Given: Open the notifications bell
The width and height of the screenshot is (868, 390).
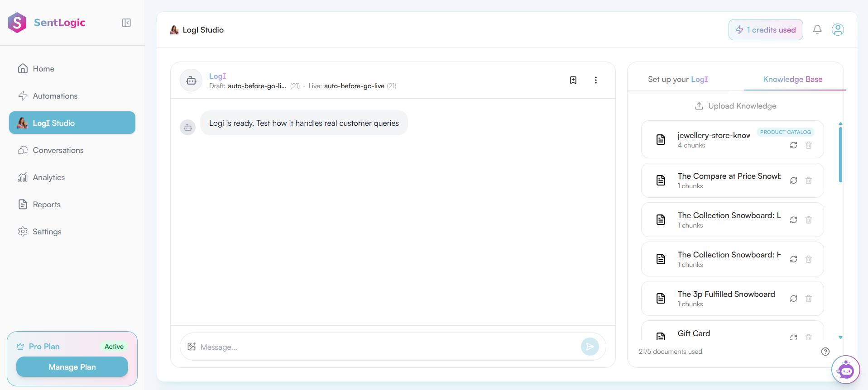Looking at the screenshot, I should 817,30.
